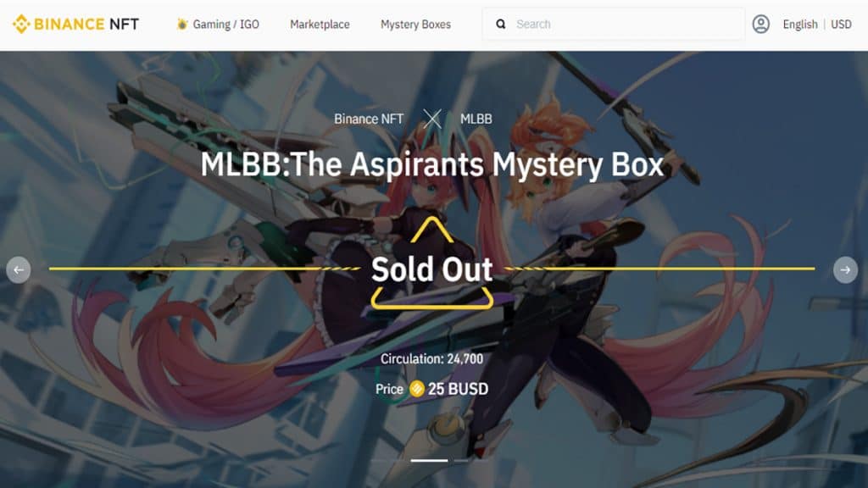The height and width of the screenshot is (488, 868).
Task: Open the USD currency selector
Action: [841, 25]
